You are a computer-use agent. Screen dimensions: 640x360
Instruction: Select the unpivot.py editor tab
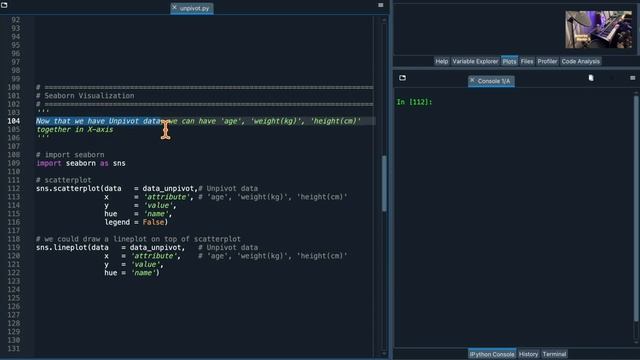click(x=192, y=8)
